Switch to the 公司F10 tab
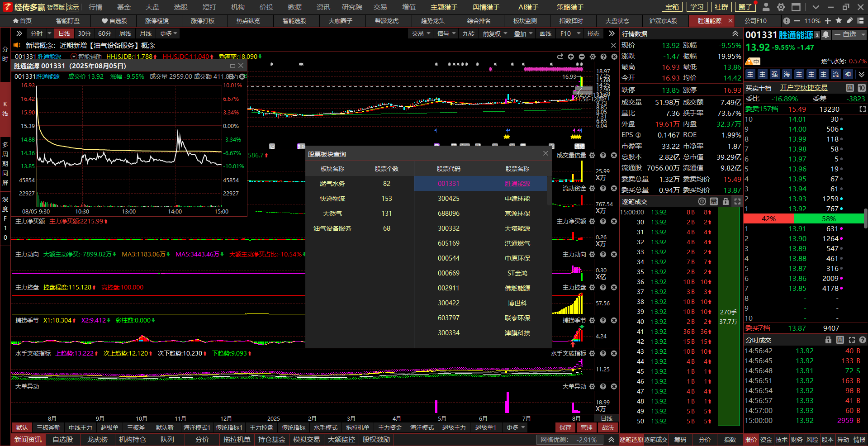This screenshot has height=446, width=868. click(x=755, y=21)
